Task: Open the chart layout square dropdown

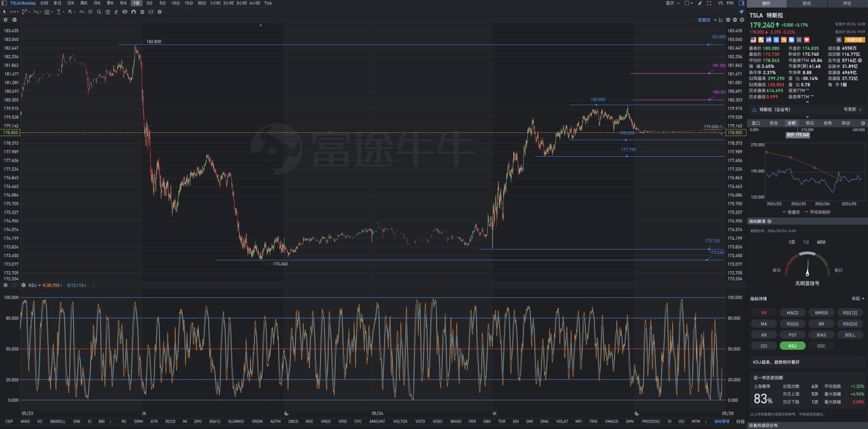Action: click(688, 3)
